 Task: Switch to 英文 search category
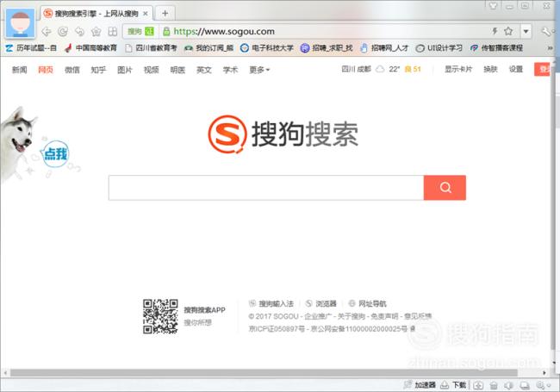(x=204, y=70)
